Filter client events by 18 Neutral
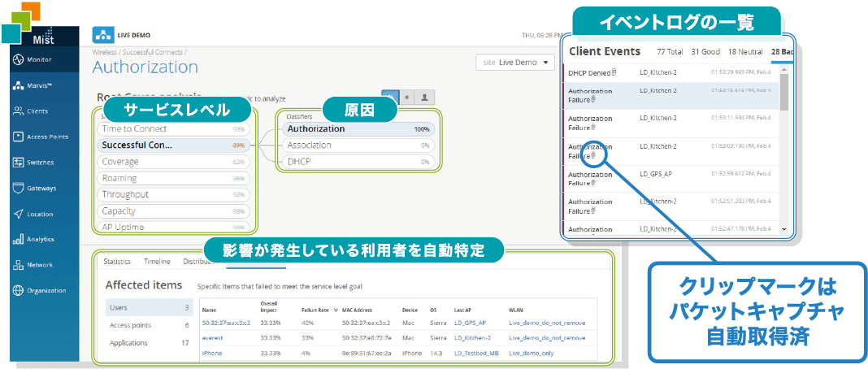Screen dimensions: 868x369 click(x=745, y=51)
